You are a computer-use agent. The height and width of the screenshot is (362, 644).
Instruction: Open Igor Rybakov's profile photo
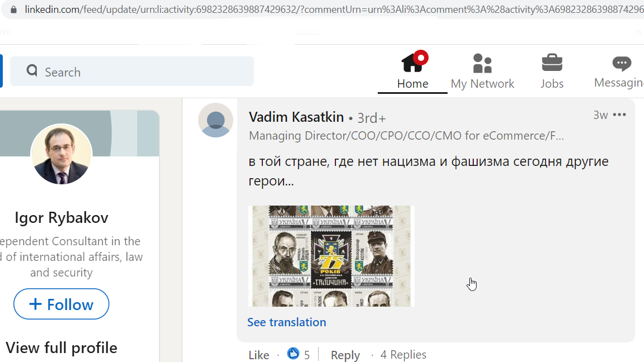[61, 154]
